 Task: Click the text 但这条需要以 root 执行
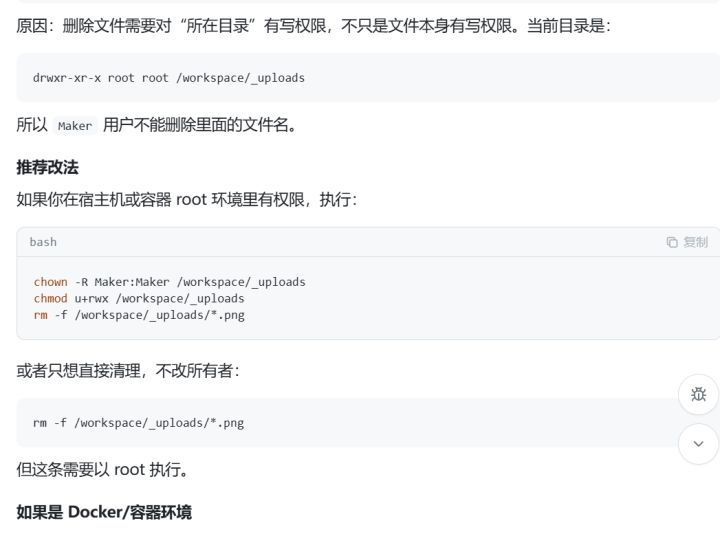(x=102, y=470)
